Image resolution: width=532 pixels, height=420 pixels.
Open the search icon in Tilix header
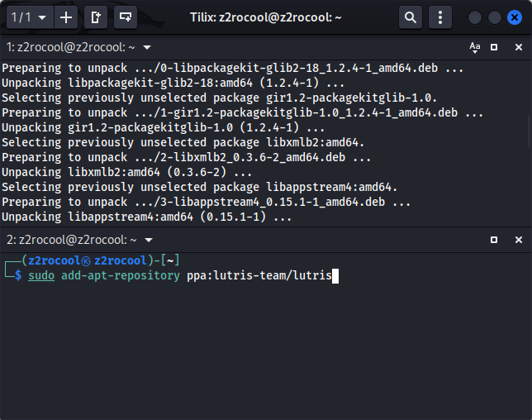[411, 17]
